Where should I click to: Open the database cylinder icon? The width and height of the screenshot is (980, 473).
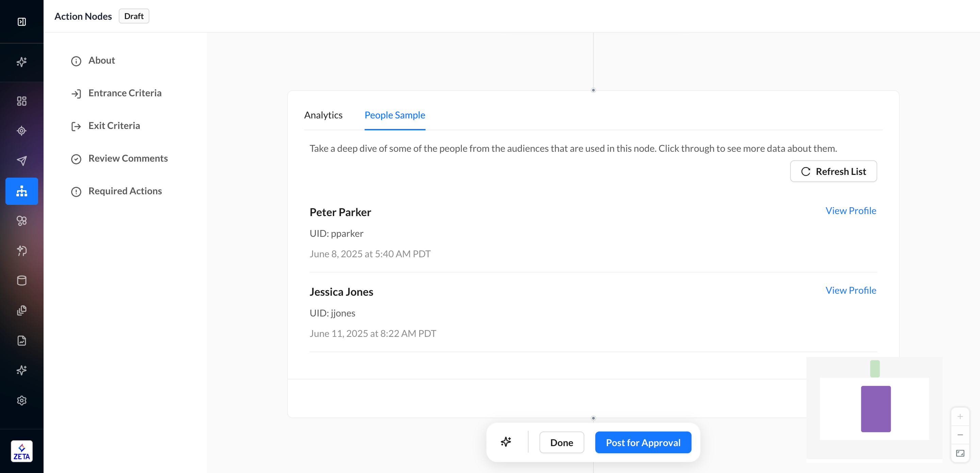pos(22,280)
